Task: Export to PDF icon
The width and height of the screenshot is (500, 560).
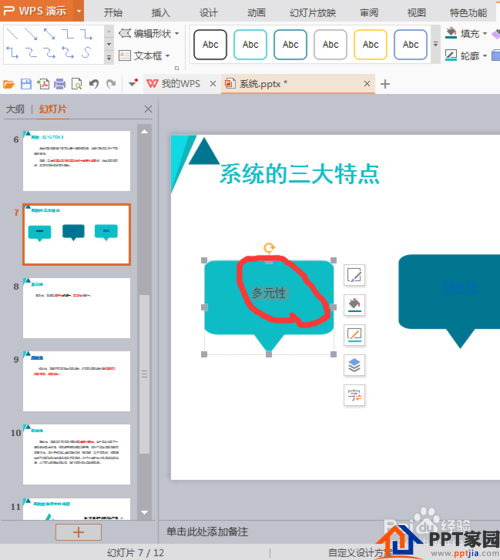Action: tap(43, 84)
